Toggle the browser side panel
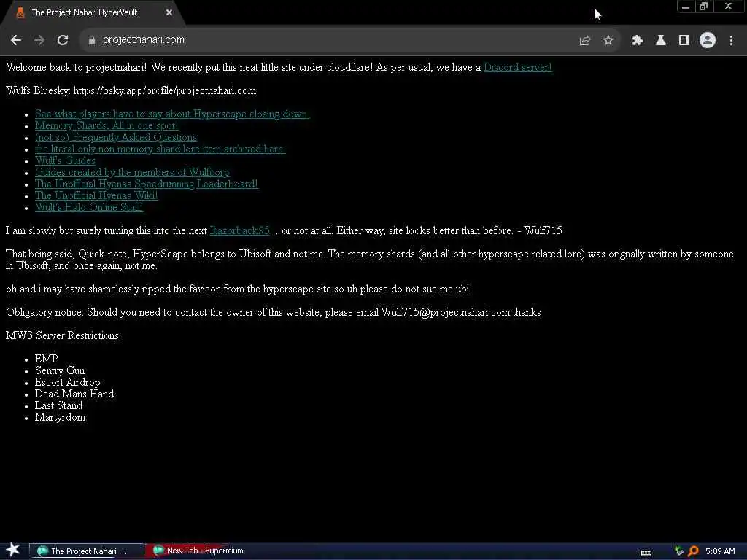The image size is (747, 560). coord(684,41)
